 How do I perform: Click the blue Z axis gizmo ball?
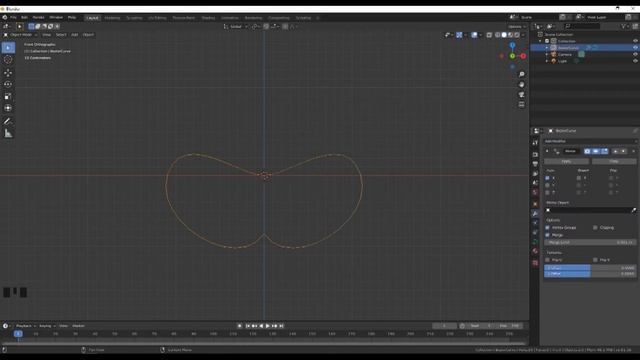coord(512,46)
